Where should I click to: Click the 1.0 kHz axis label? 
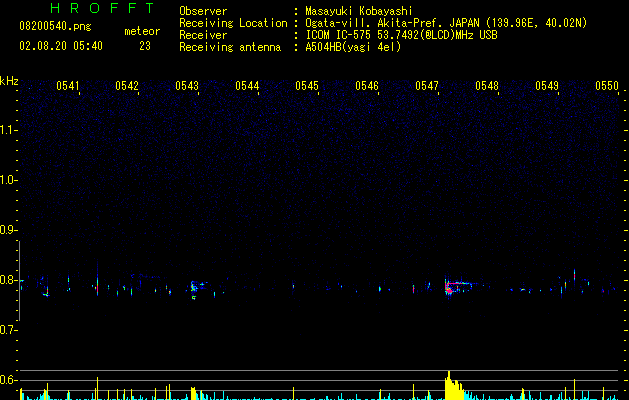click(x=8, y=180)
